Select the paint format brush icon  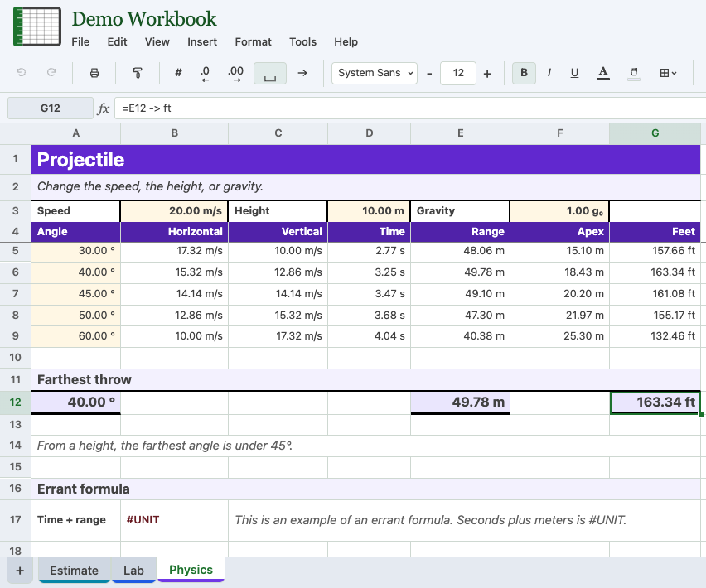pyautogui.click(x=138, y=73)
